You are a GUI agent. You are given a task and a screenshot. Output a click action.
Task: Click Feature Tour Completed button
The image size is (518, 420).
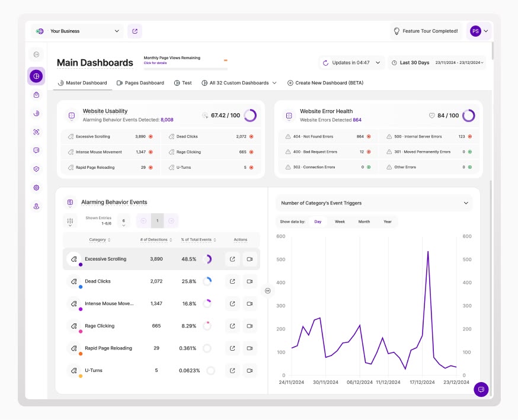pos(426,31)
